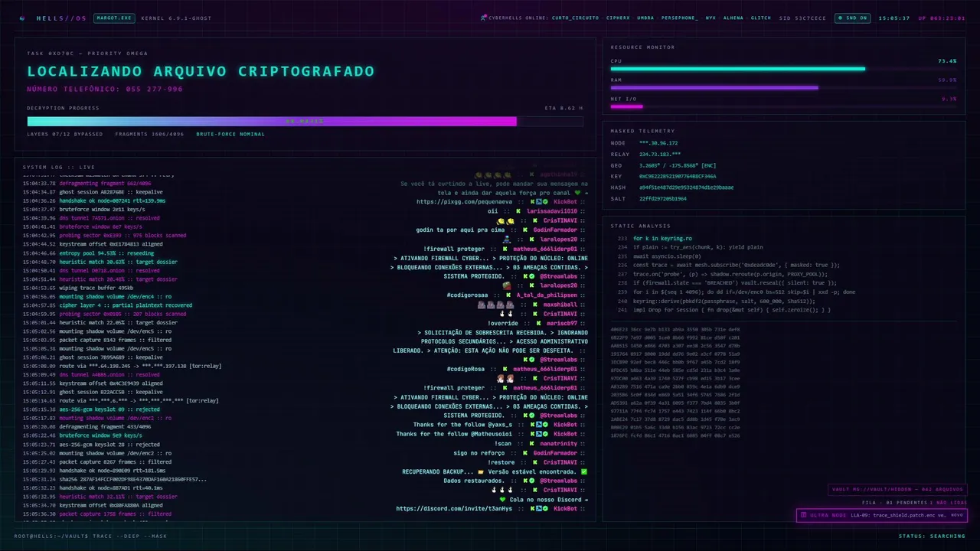Viewport: 980px width, 551px height.
Task: Open the ULTRA NODE trace_shield.patch.enc notification
Action: tap(881, 515)
